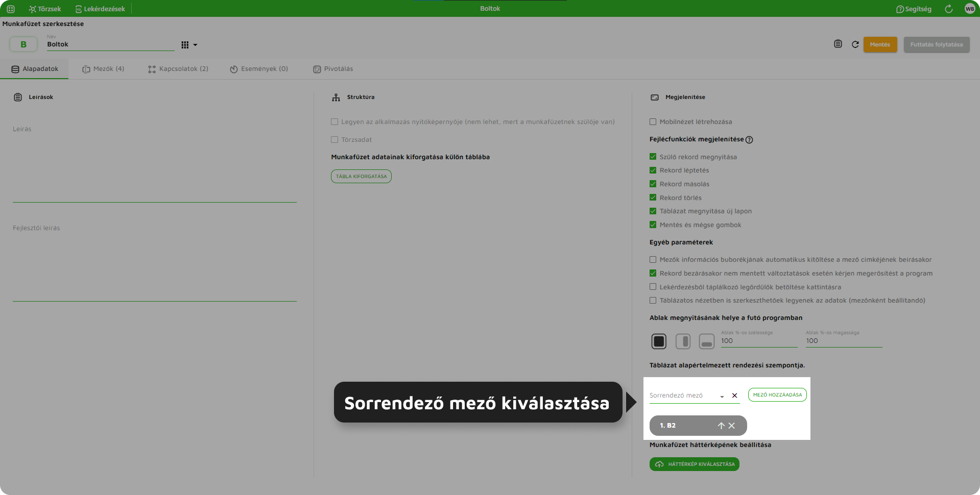The height and width of the screenshot is (495, 980).
Task: Switch to the Alapadatok tab
Action: click(x=35, y=69)
